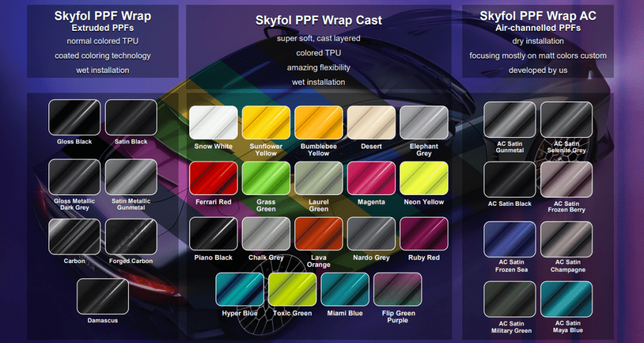Pick the Carbon texture swatch
Viewport: 644px width, 343px height.
(x=74, y=237)
